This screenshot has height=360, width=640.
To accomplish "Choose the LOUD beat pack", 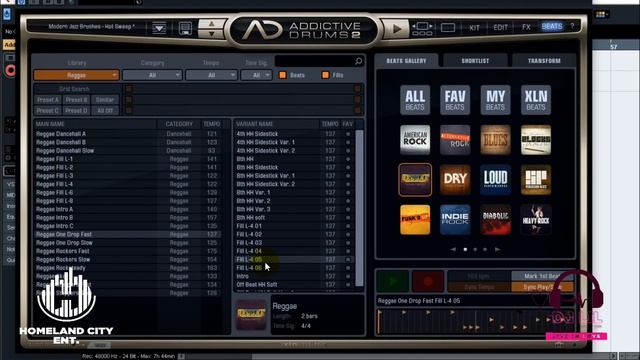I will [495, 180].
